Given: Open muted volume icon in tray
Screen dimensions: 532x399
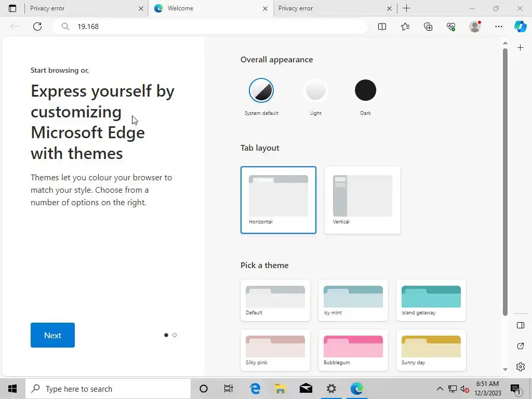Looking at the screenshot, I should [465, 389].
